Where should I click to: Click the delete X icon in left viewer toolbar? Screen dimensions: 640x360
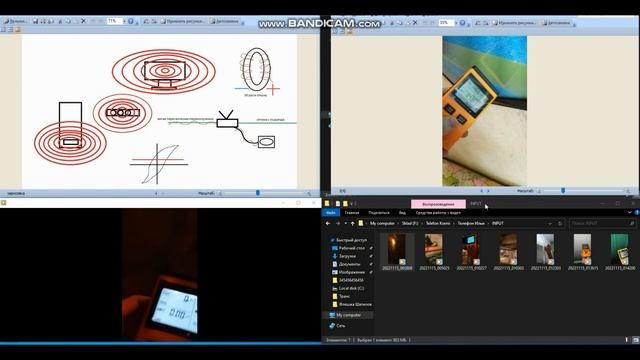84,21
